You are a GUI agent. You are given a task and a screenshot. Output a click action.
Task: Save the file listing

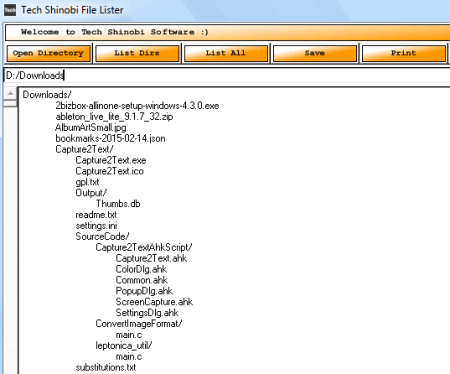314,53
